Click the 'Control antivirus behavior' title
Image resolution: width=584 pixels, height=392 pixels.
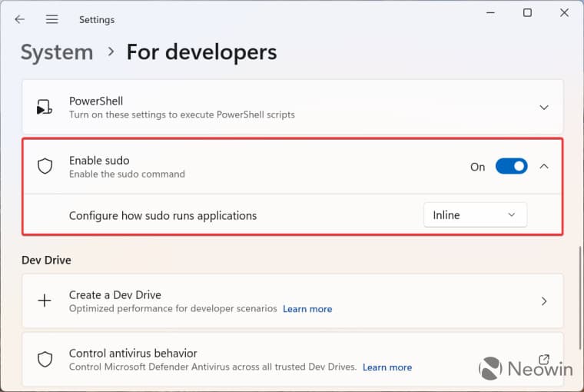click(x=134, y=354)
